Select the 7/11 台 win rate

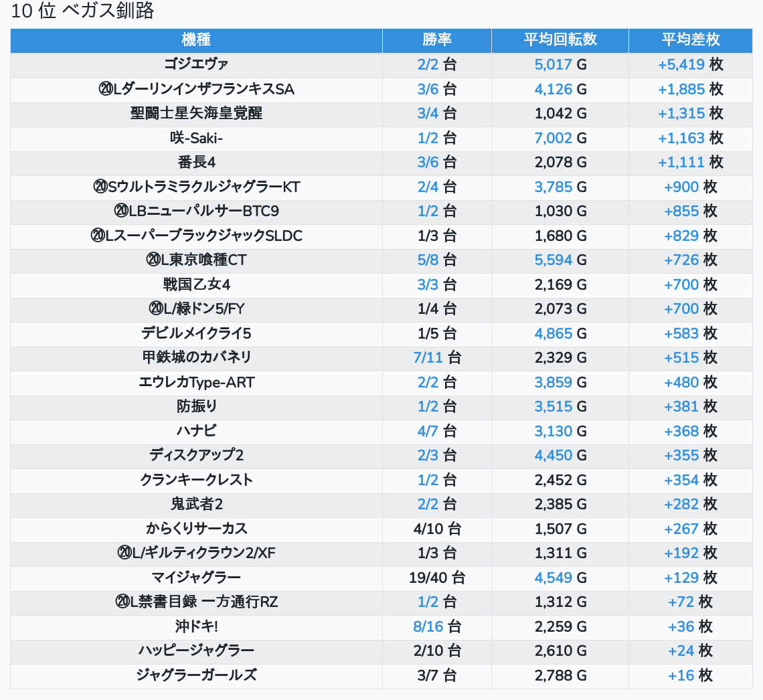436,358
